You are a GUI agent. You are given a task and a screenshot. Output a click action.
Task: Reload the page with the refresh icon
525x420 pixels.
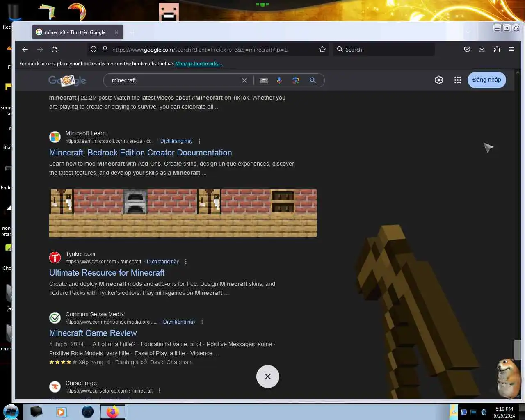click(x=55, y=50)
